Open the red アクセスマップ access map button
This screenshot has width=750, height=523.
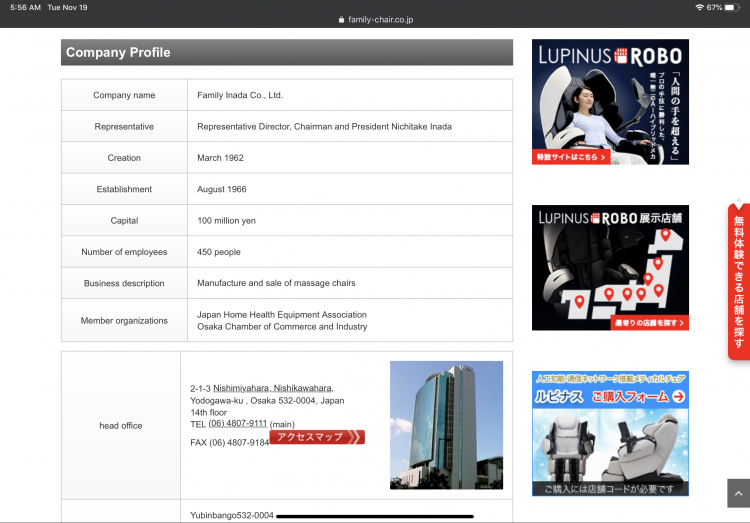(317, 437)
